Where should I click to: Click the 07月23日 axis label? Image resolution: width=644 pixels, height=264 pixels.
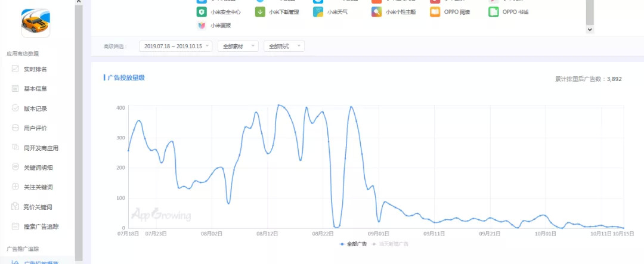click(x=156, y=234)
